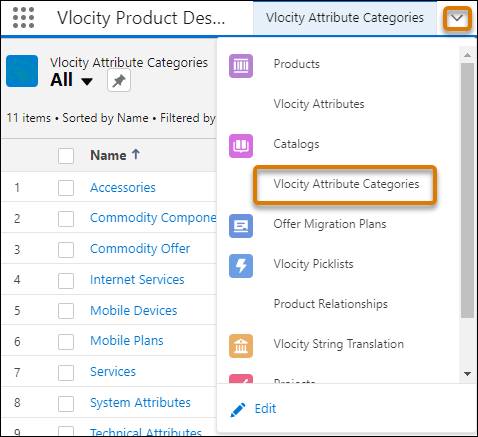The image size is (478, 437).
Task: Select Vlocity Attributes menu item
Action: pos(319,104)
